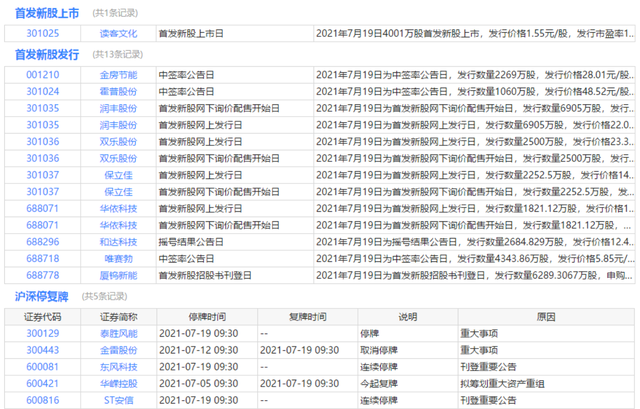This screenshot has width=640, height=409.
Task: Open the 首发新股上市 section heading
Action: tap(47, 11)
